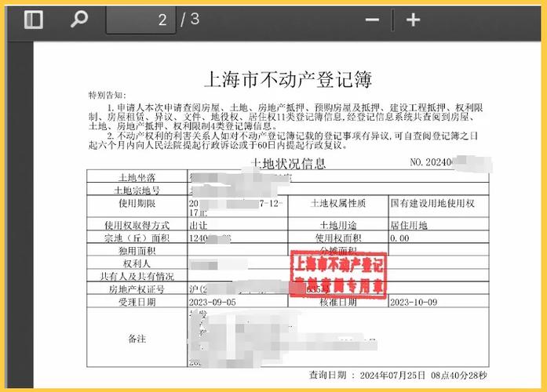Image resolution: width=547 pixels, height=392 pixels.
Task: Click the total page count 3
Action: click(195, 19)
